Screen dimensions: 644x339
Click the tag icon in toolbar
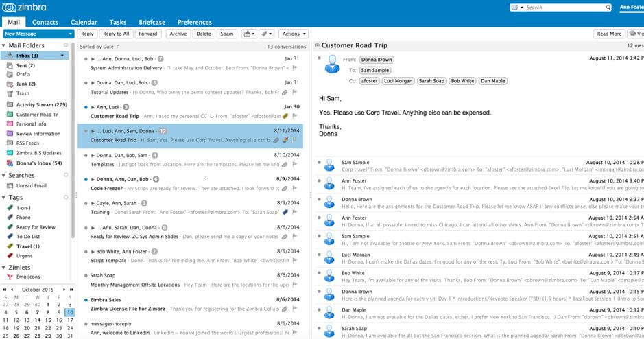click(267, 34)
